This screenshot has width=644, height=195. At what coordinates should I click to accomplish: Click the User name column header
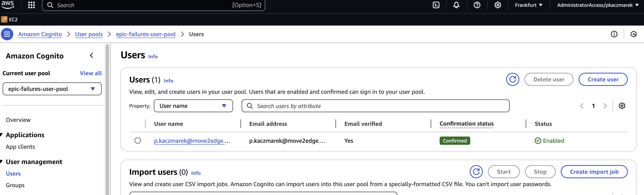(x=168, y=124)
